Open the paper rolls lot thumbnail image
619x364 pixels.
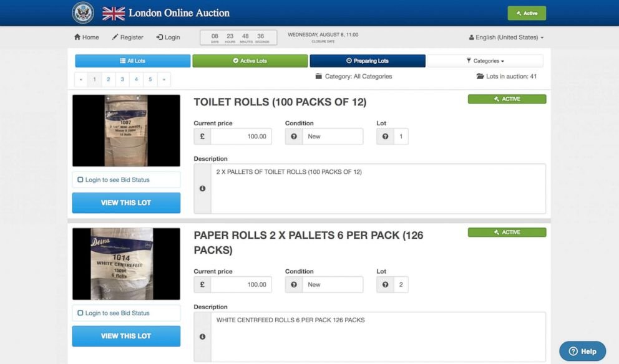126,264
